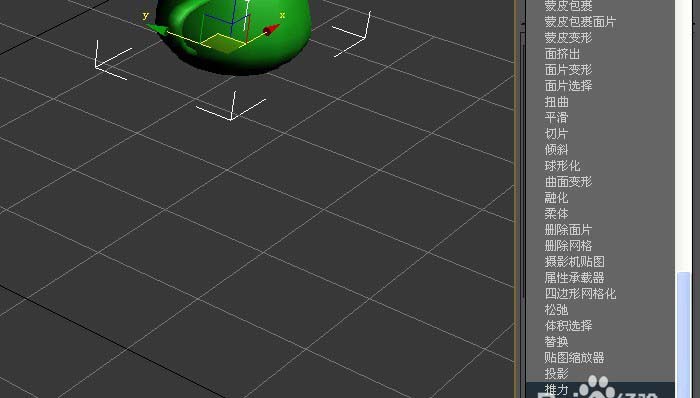Apply the 倾斜 skew modifier

(557, 150)
